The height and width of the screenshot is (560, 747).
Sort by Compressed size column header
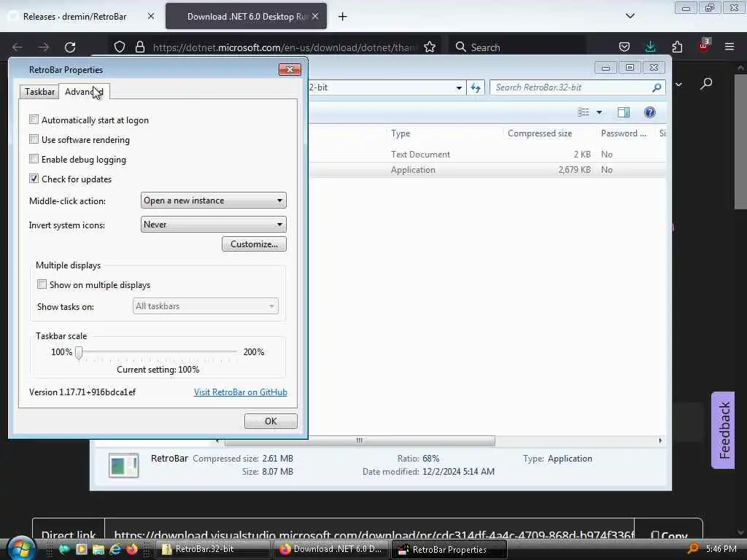[x=540, y=133]
